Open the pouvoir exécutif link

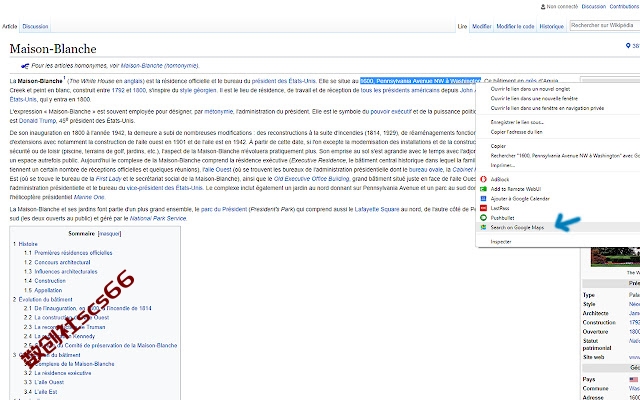coord(391,111)
